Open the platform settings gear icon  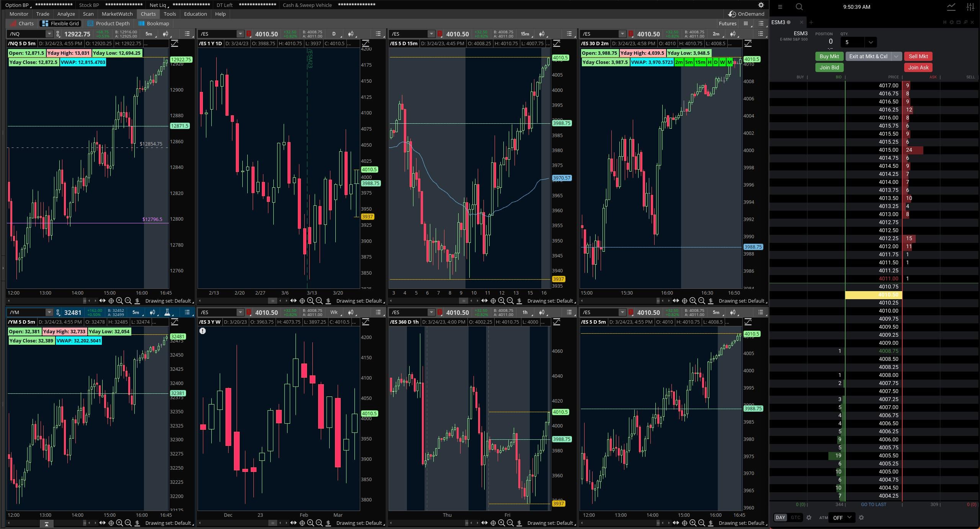click(761, 5)
